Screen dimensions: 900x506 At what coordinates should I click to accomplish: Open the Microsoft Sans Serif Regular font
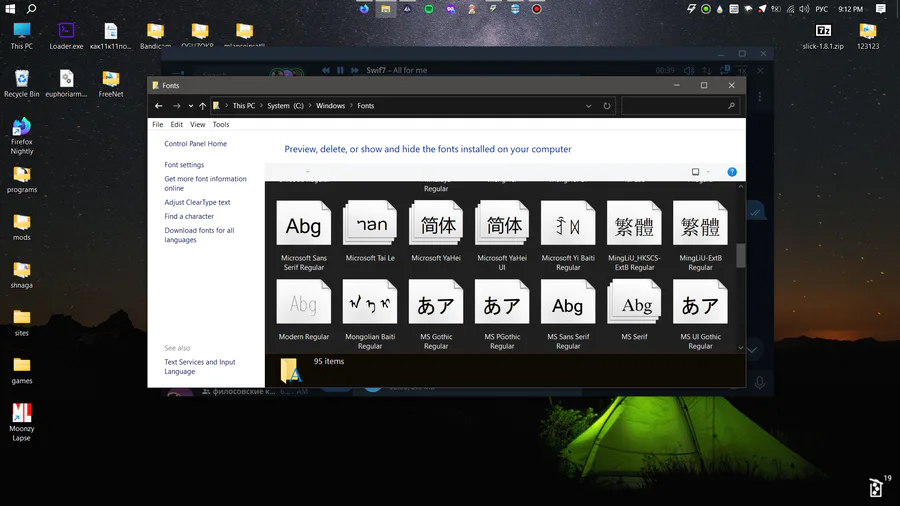(x=304, y=236)
